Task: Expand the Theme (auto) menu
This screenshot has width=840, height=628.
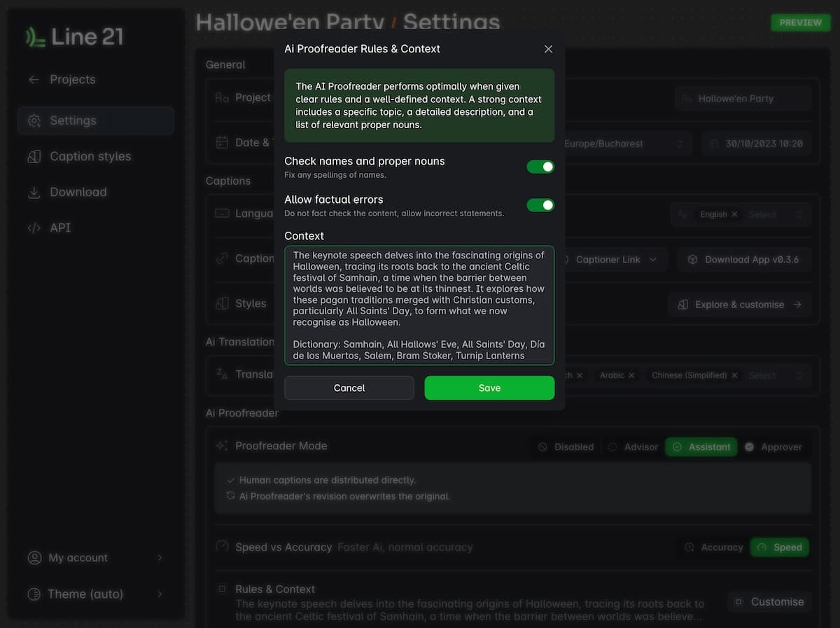Action: coord(96,594)
